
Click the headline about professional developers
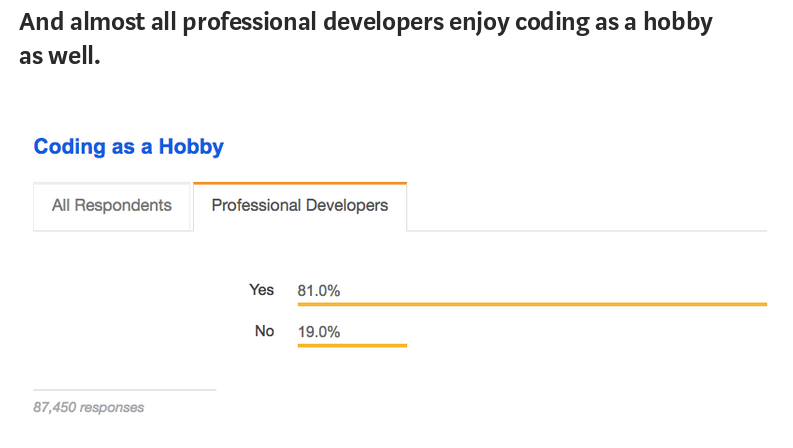click(366, 38)
